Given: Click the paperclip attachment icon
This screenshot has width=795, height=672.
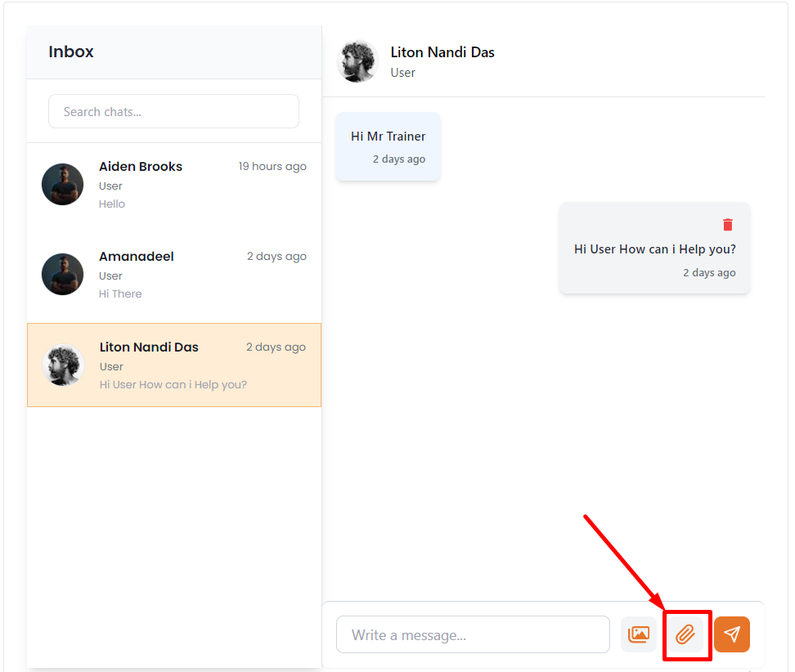Looking at the screenshot, I should (x=685, y=634).
